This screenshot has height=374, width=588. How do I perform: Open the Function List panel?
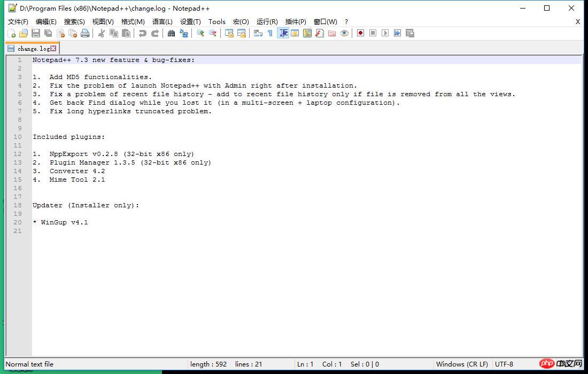coord(320,33)
